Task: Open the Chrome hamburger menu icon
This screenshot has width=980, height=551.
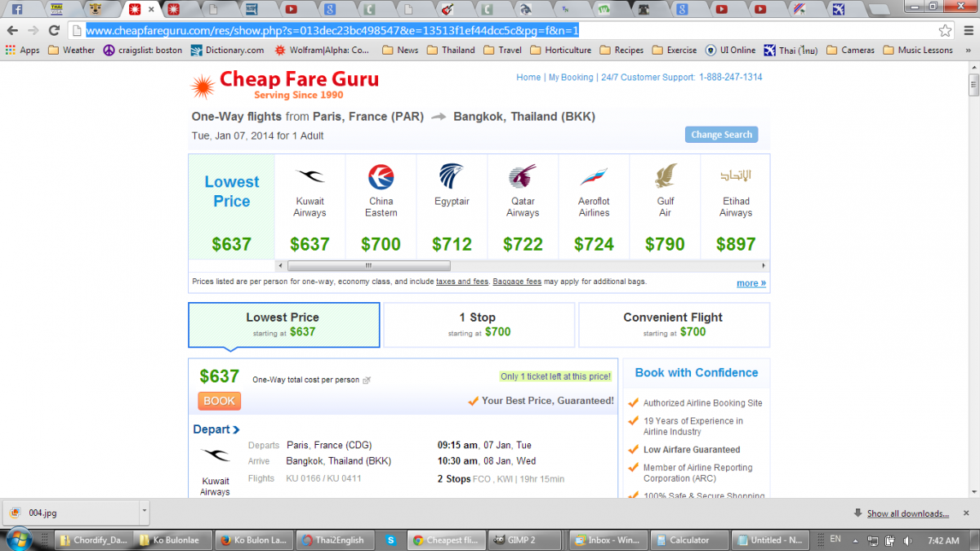Action: coord(968,30)
